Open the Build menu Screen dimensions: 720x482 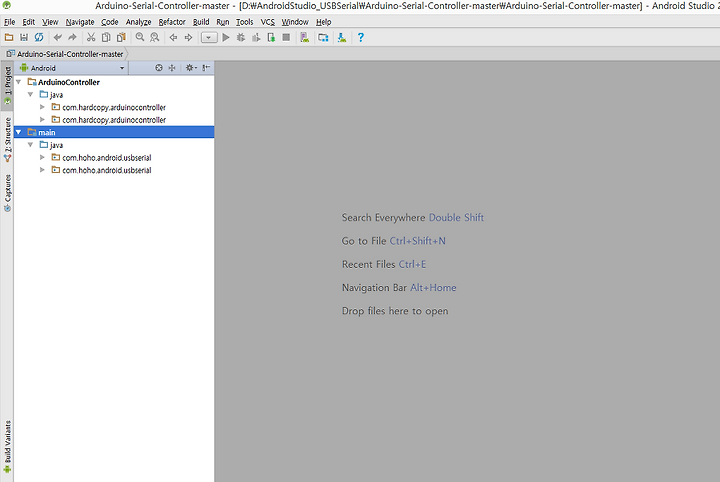coord(201,22)
